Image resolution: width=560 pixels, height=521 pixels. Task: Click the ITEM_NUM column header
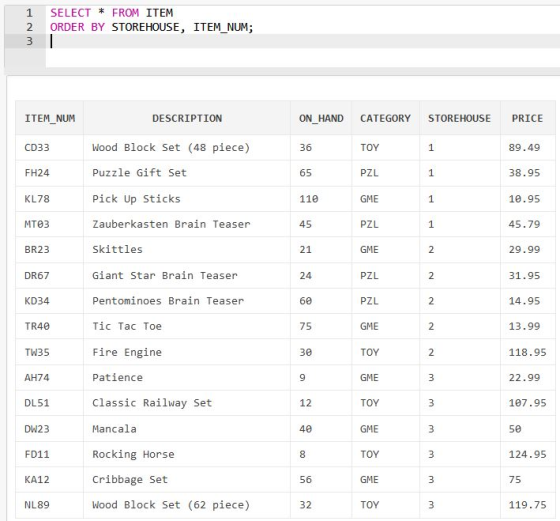click(50, 118)
